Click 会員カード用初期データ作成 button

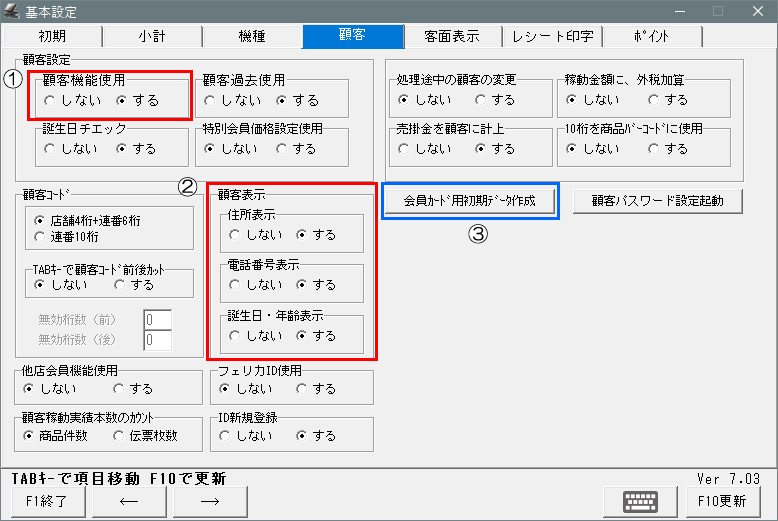point(469,200)
